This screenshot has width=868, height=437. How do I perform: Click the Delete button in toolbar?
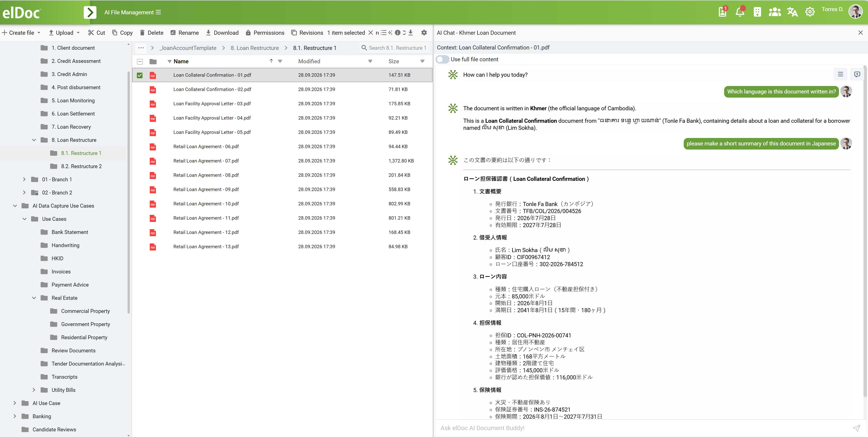(151, 33)
